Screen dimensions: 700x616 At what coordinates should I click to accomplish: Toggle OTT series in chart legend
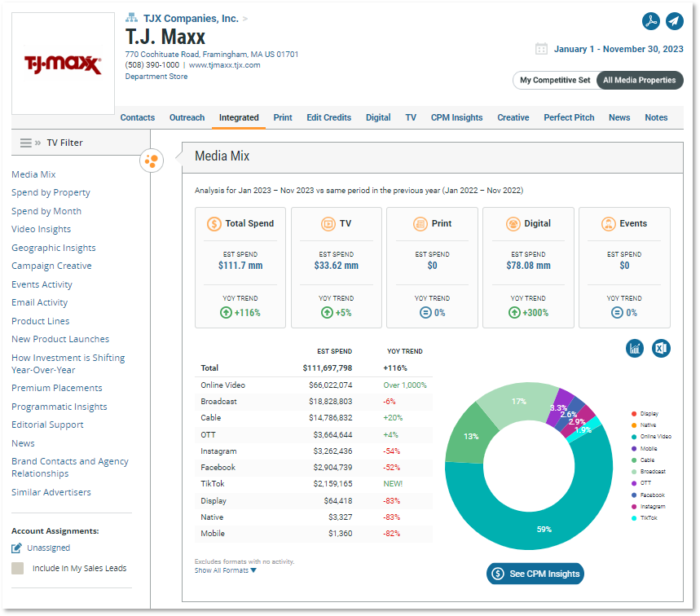tap(641, 483)
